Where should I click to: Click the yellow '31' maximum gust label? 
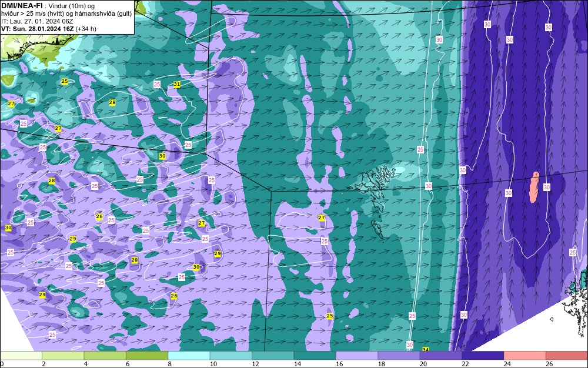coord(176,84)
